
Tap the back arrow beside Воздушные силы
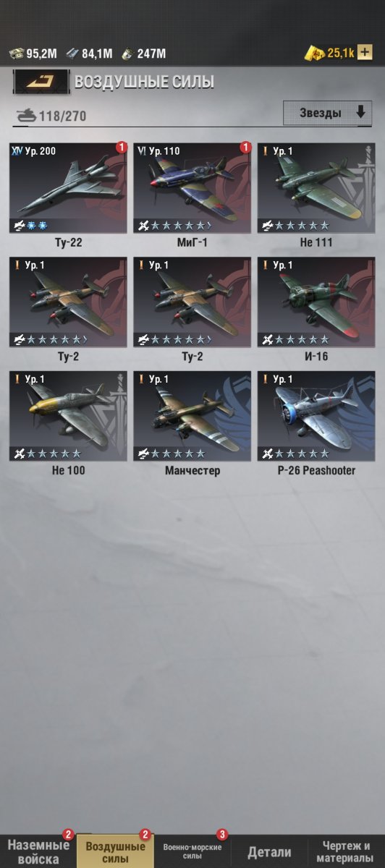[x=41, y=82]
